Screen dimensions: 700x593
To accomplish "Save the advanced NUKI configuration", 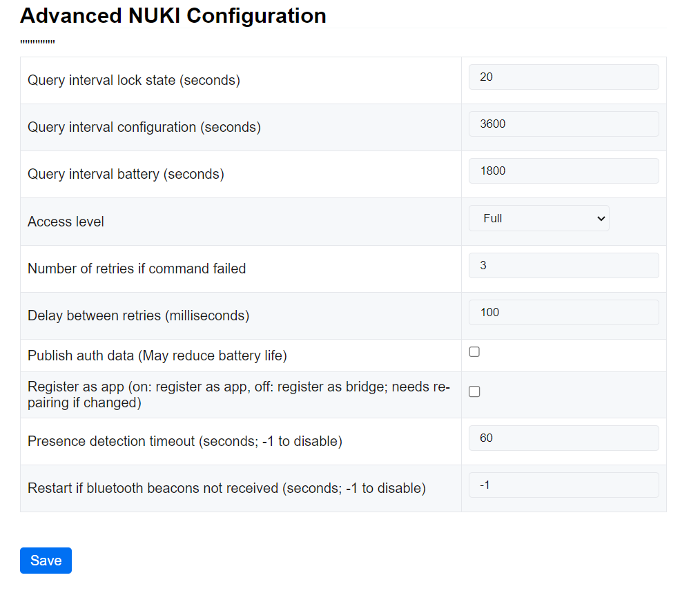I will [x=46, y=561].
